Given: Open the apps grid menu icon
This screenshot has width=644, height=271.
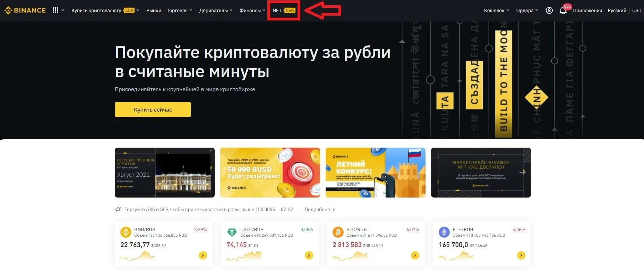Looking at the screenshot, I should (x=55, y=10).
